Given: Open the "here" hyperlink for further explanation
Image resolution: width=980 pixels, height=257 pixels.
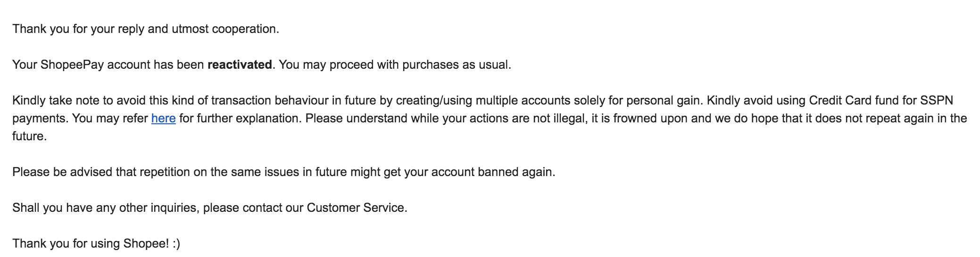Looking at the screenshot, I should point(163,118).
